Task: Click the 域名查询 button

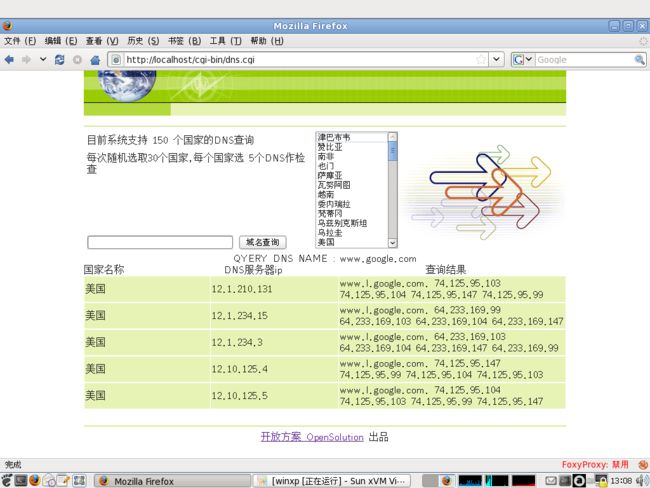Action: 262,242
